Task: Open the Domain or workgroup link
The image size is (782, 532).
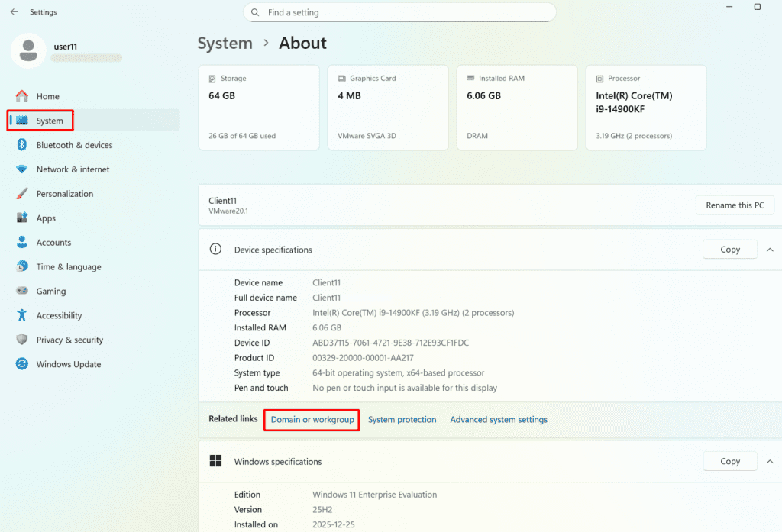Action: point(312,420)
